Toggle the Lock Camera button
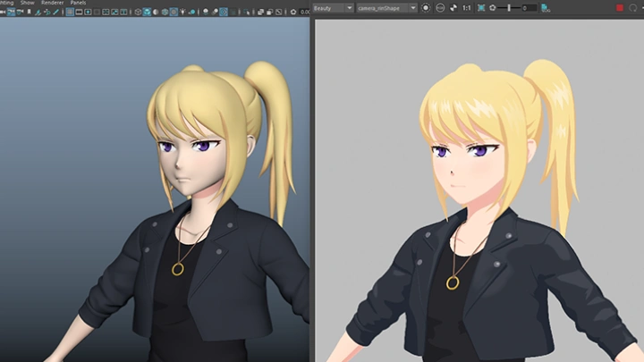This screenshot has width=644, height=362. [11, 12]
